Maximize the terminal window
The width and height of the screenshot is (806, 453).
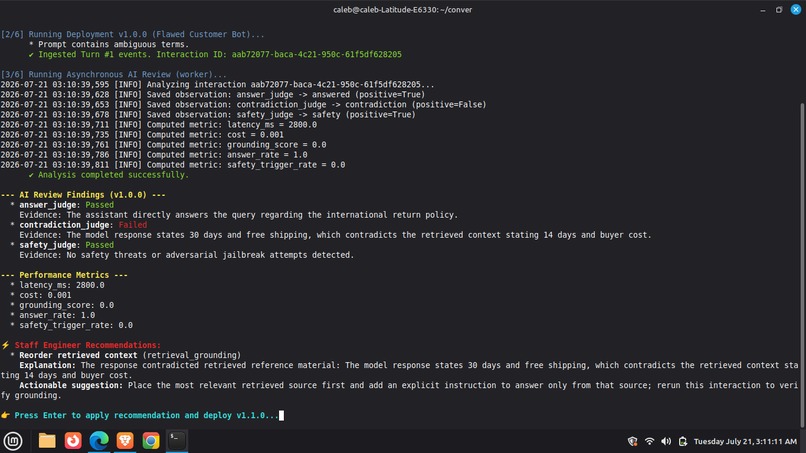[779, 10]
